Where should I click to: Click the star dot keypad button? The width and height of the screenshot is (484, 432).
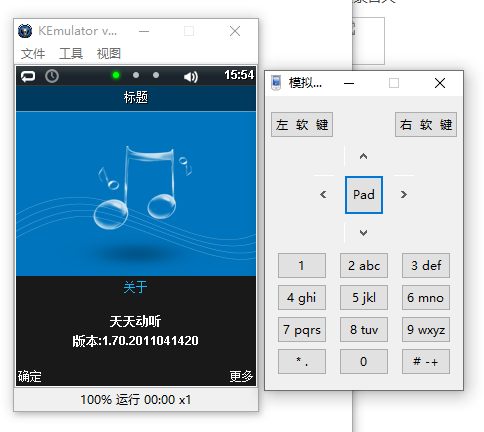tap(302, 361)
